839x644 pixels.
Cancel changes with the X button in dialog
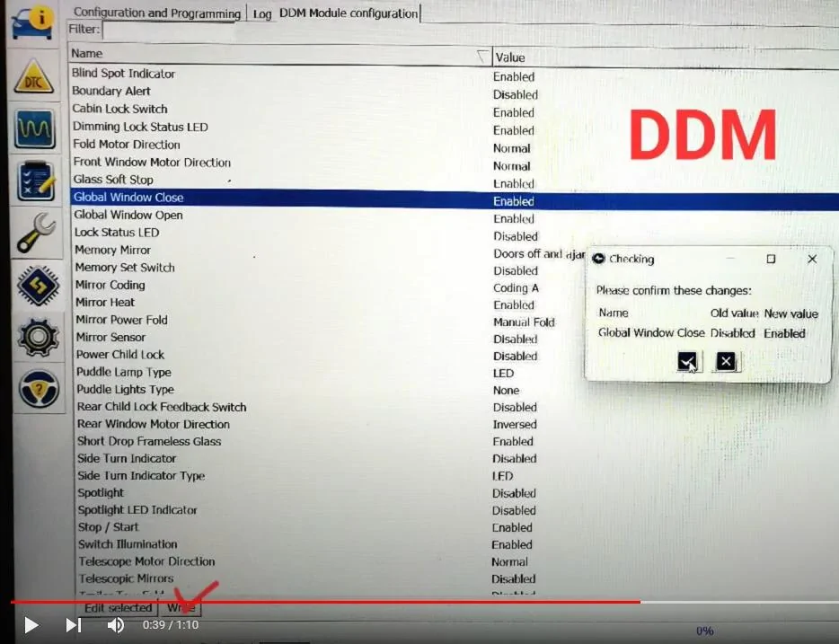coord(726,362)
